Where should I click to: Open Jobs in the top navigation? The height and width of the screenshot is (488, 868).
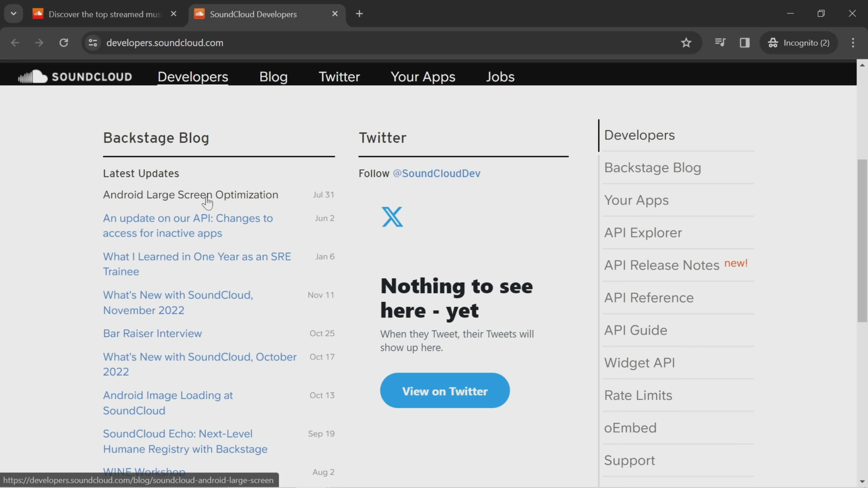[x=500, y=77]
